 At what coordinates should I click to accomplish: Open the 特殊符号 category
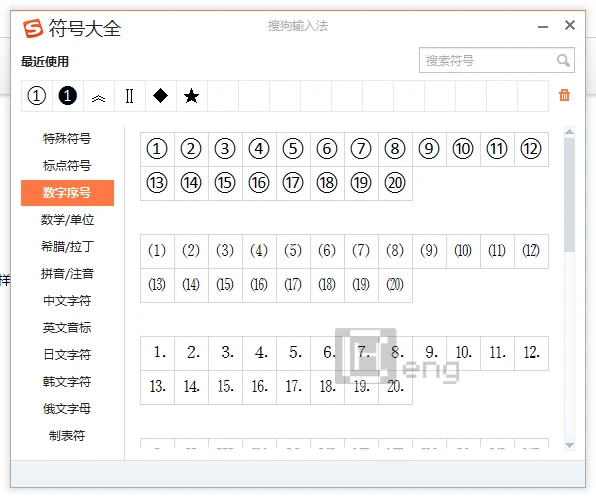[67, 139]
